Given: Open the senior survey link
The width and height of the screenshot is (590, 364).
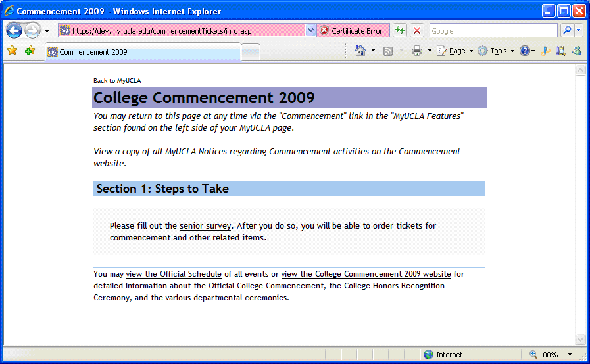Looking at the screenshot, I should pos(205,226).
